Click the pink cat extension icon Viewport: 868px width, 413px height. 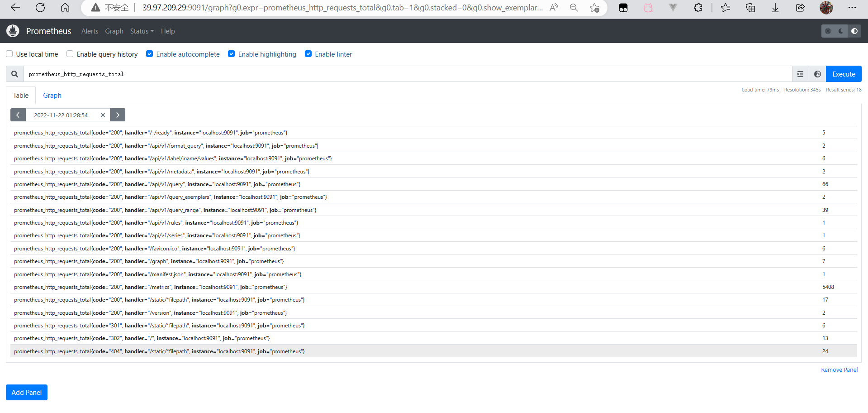tap(648, 8)
